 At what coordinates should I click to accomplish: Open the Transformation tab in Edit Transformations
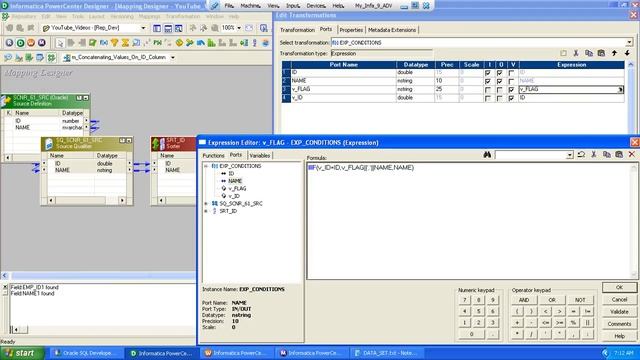click(x=298, y=30)
